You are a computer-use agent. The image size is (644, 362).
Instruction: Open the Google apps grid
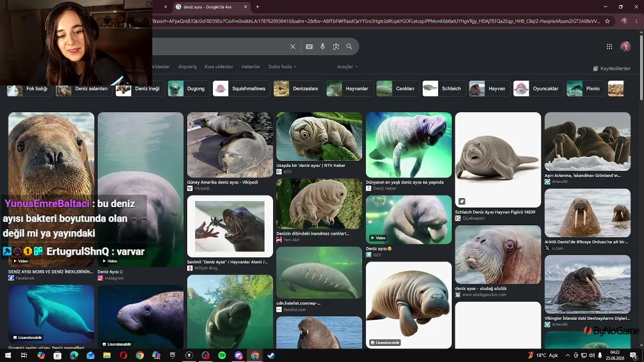click(x=609, y=47)
